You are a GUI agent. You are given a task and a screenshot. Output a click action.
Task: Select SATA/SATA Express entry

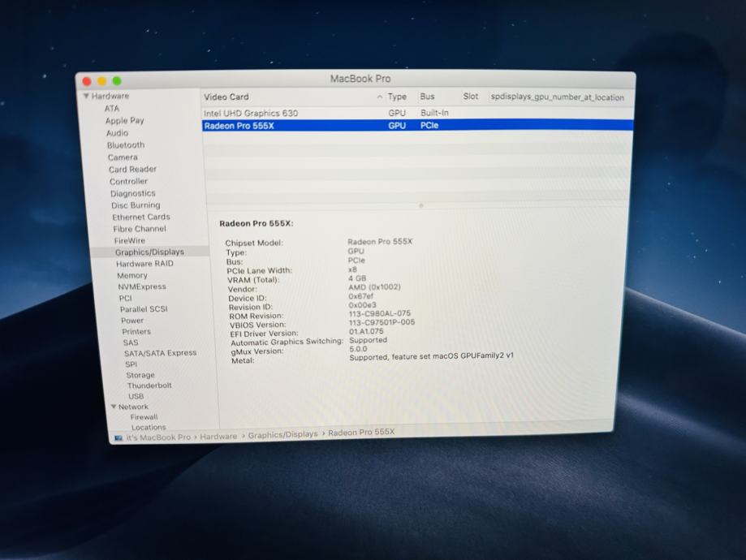point(160,353)
